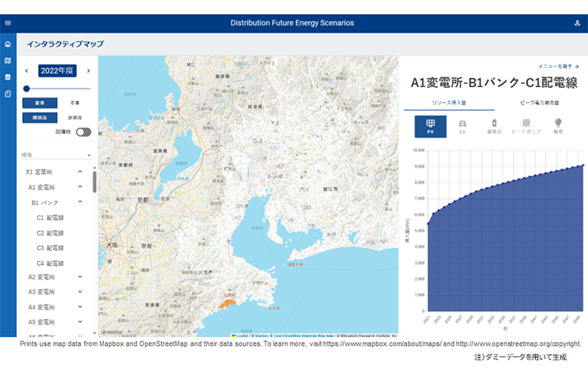The width and height of the screenshot is (588, 376).
Task: Select C2 配電線 in the tree
Action: pos(50,233)
